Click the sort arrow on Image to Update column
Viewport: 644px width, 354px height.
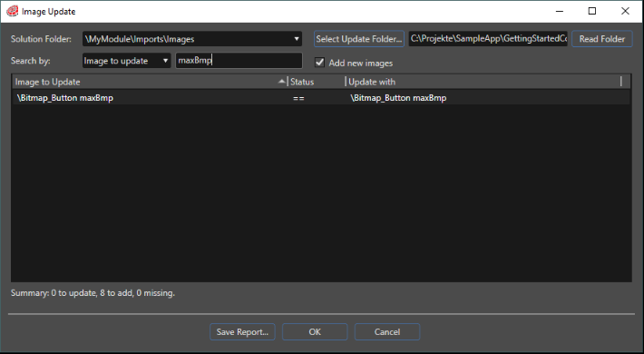pos(281,82)
